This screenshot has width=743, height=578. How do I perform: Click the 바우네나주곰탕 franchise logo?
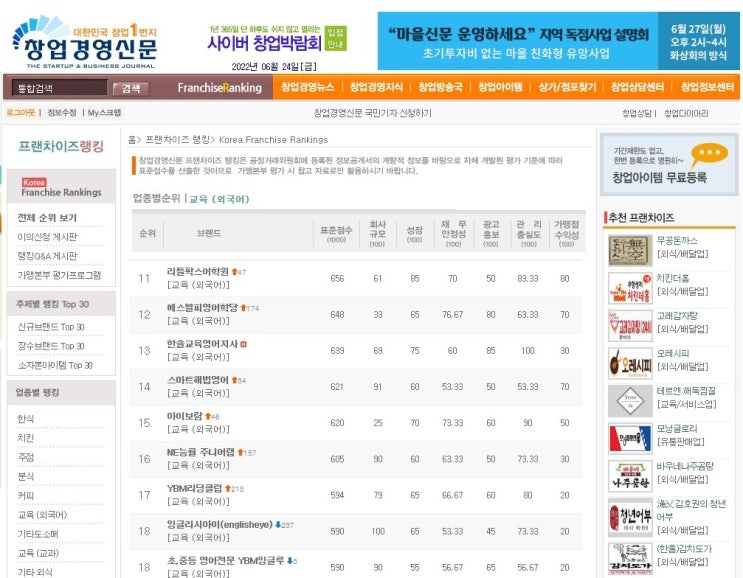(630, 476)
